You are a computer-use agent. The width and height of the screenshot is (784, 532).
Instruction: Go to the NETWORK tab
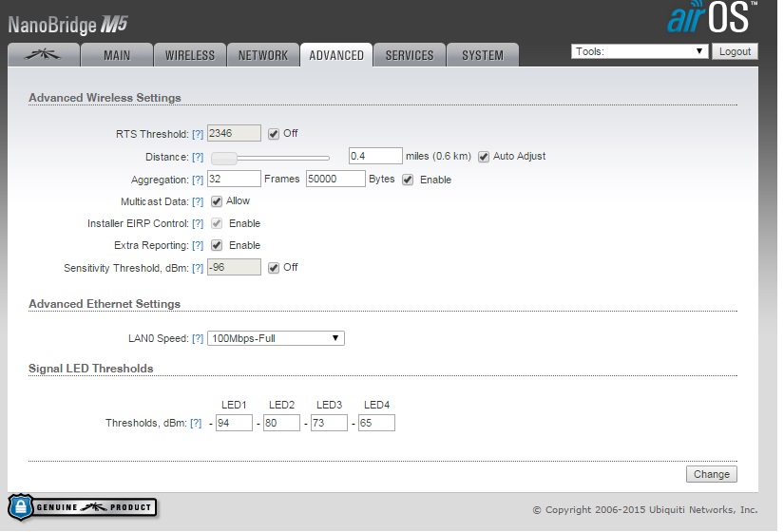pos(263,55)
